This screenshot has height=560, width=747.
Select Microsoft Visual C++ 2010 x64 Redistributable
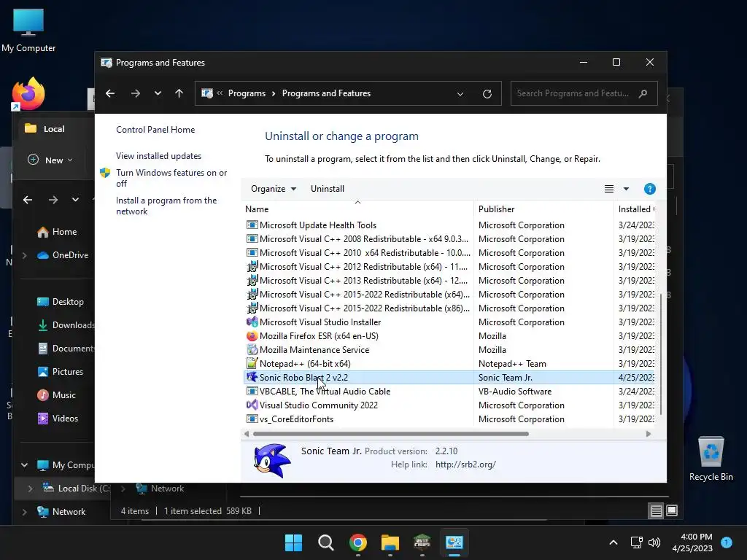coord(449,253)
